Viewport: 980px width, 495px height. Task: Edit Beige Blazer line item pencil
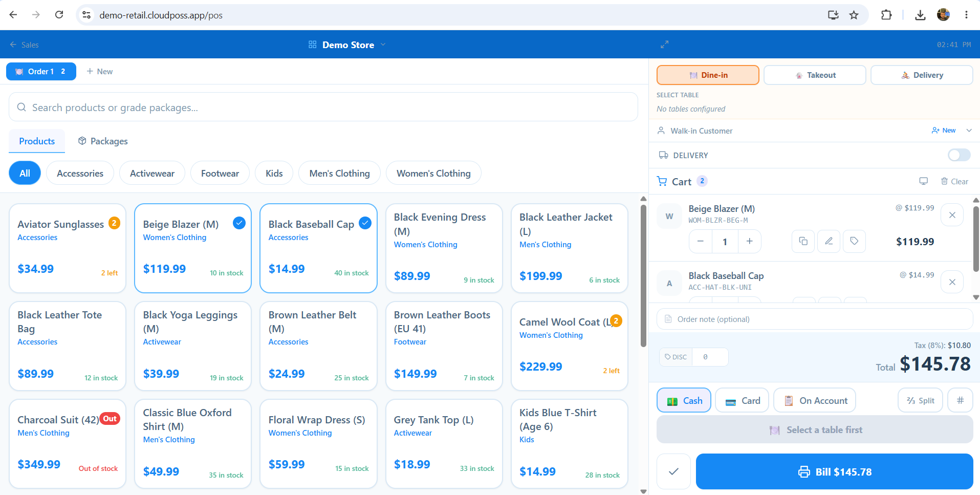pos(829,241)
